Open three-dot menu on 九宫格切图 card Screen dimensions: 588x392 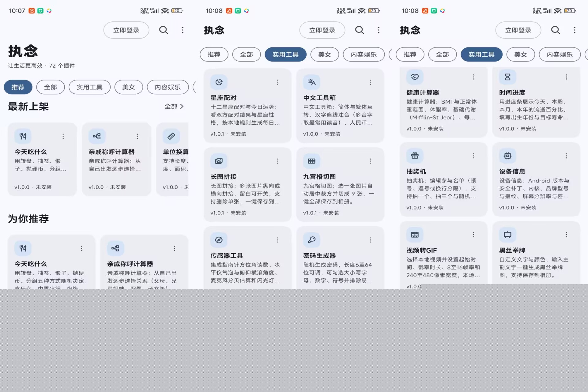click(370, 161)
